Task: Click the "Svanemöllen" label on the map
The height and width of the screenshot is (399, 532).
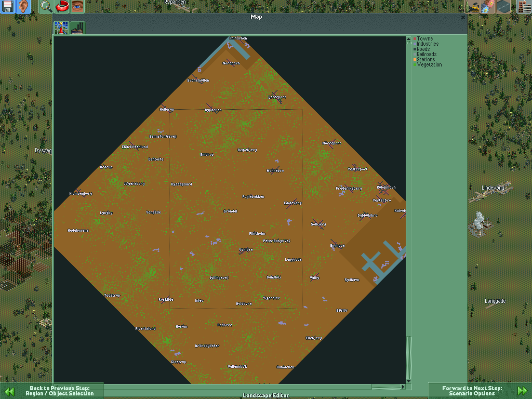Action: point(198,81)
